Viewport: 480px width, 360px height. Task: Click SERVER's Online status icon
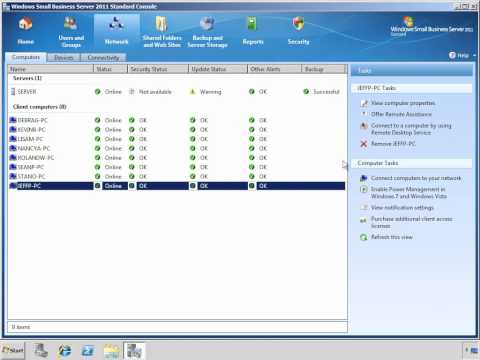pos(97,91)
